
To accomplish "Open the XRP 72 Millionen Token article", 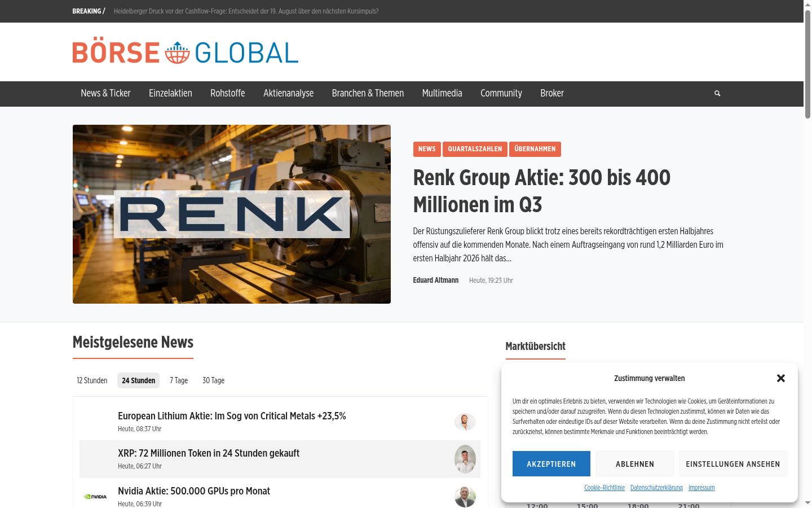I will coord(209,453).
